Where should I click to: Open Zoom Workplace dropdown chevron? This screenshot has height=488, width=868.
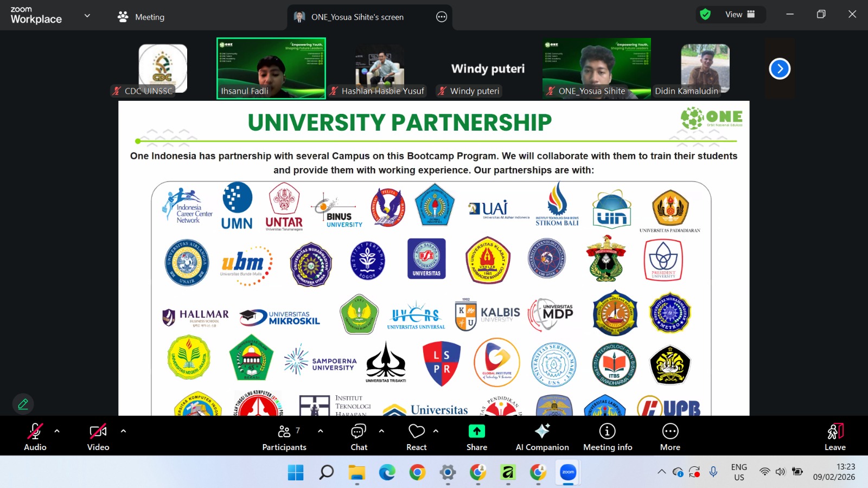pos(87,16)
